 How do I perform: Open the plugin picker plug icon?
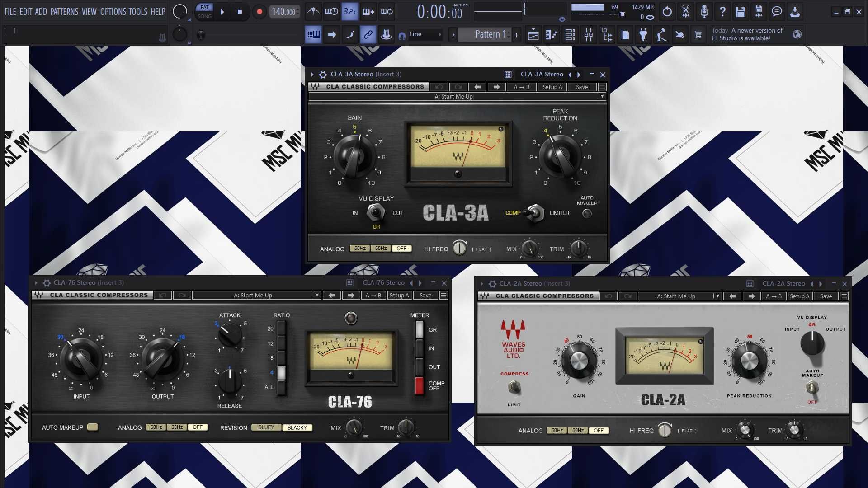coord(643,34)
